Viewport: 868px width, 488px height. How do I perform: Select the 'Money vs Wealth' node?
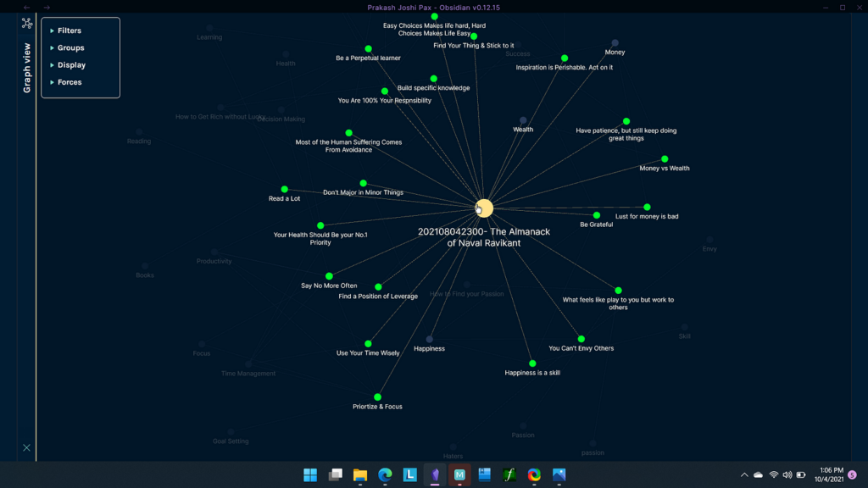665,158
